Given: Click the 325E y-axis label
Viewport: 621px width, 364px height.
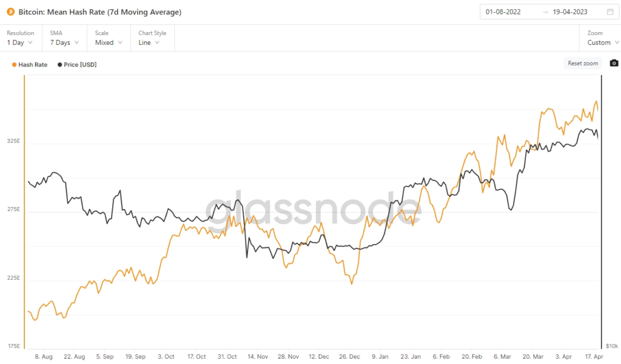Looking at the screenshot, I should tap(13, 141).
